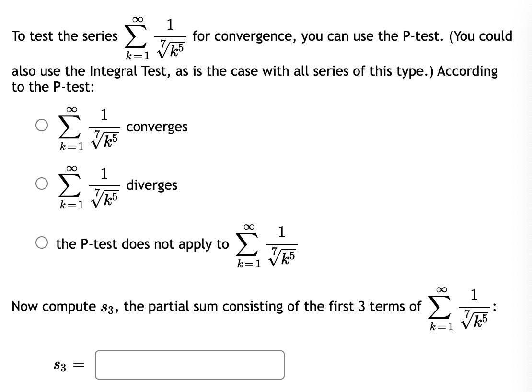Image resolution: width=532 pixels, height=392 pixels.
Task: Click the series formula beside "converges"
Action: pyautogui.click(x=89, y=128)
